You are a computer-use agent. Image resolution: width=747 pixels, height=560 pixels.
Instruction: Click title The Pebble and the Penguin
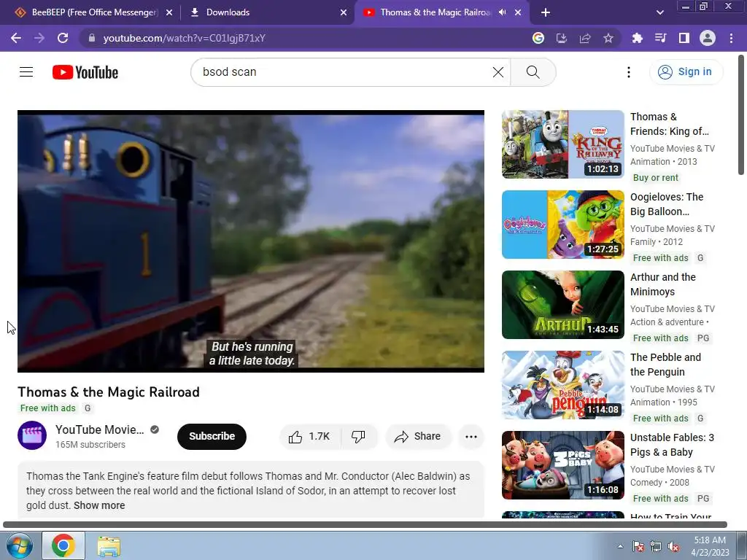[x=665, y=365]
